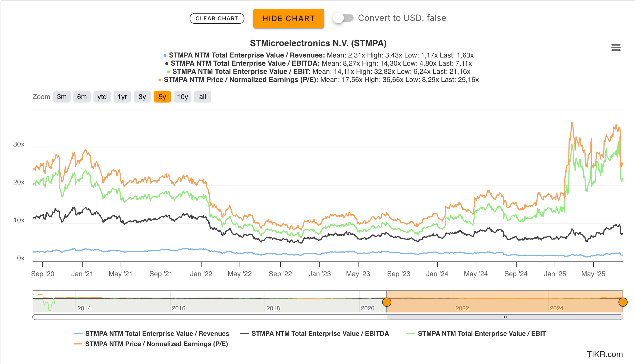The image size is (635, 364).
Task: Toggle EV / EBIT green series legend
Action: pos(482,334)
